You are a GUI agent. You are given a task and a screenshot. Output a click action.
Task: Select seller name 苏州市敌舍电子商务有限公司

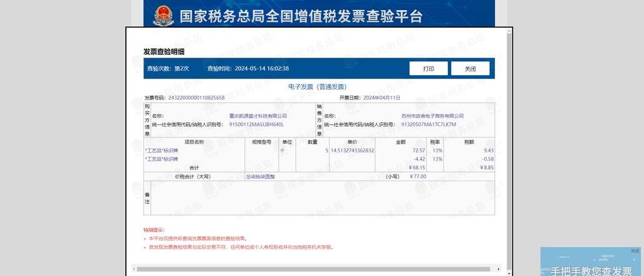coord(432,116)
